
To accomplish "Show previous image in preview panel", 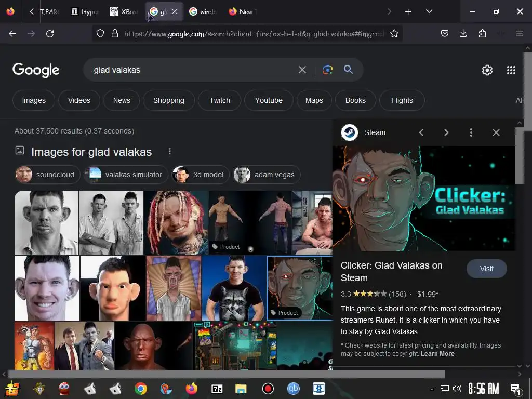I will pos(421,132).
